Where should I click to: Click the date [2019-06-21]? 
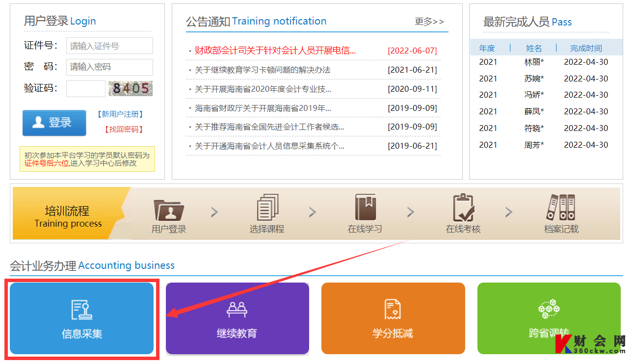click(x=412, y=146)
